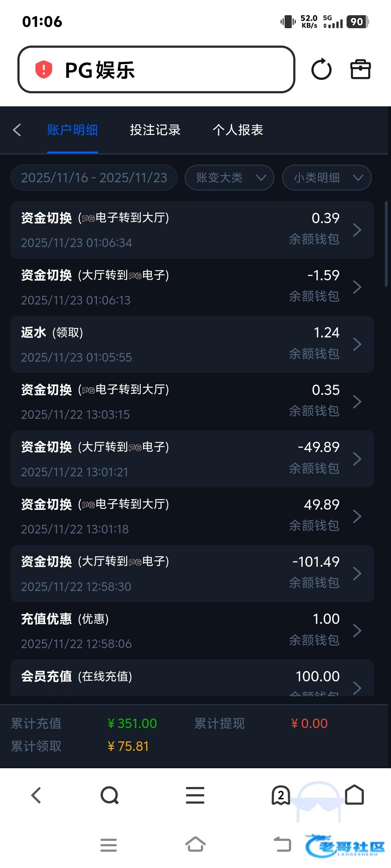Open the browser hamburger menu in bottom bar
391x868 pixels.
195,795
